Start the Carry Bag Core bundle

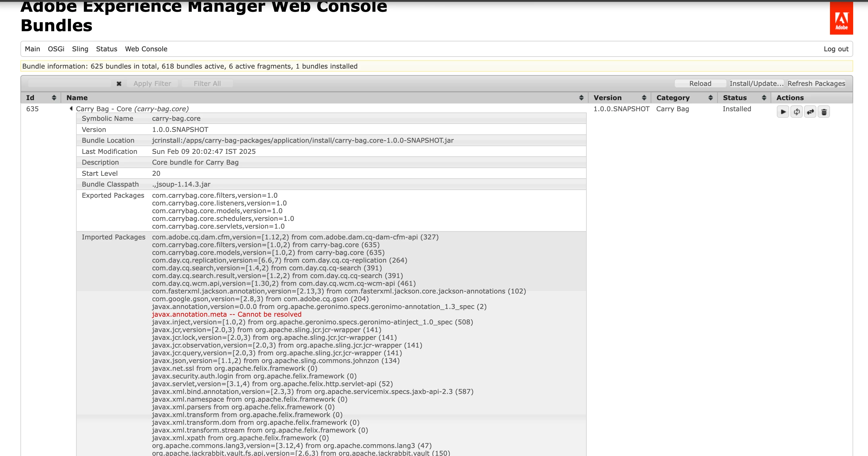click(783, 112)
